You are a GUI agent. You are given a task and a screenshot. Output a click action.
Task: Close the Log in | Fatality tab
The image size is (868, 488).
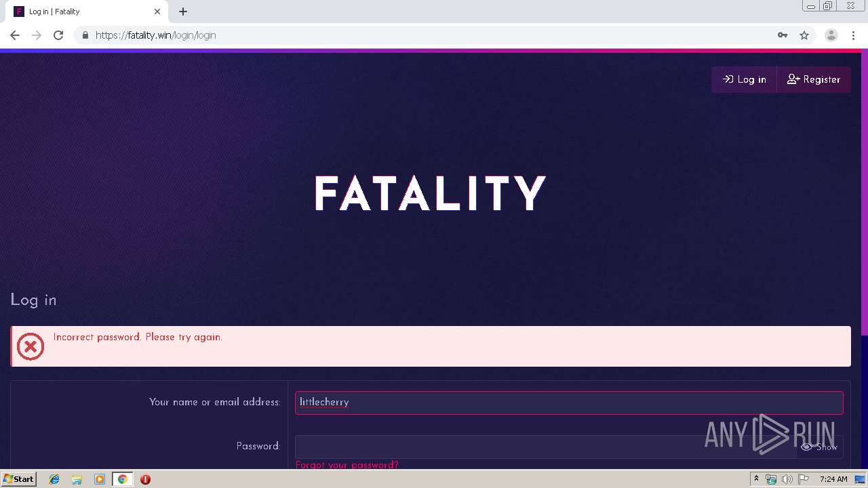157,12
